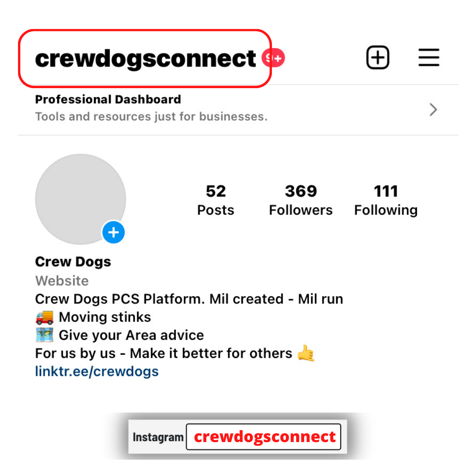Viewport: 476px width, 476px height.
Task: Click the moving truck emoji
Action: click(x=45, y=317)
